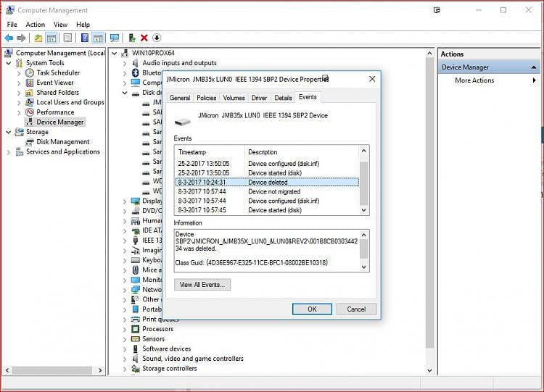This screenshot has height=392, width=544.
Task: Select the Shared Folders icon
Action: [30, 93]
